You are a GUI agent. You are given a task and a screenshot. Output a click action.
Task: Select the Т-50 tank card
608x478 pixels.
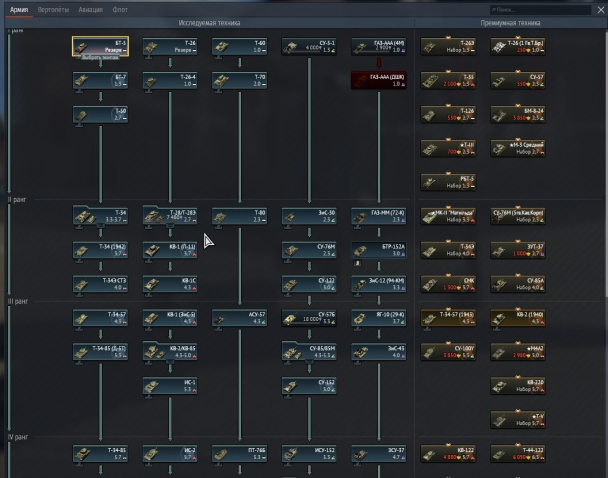coord(100,114)
